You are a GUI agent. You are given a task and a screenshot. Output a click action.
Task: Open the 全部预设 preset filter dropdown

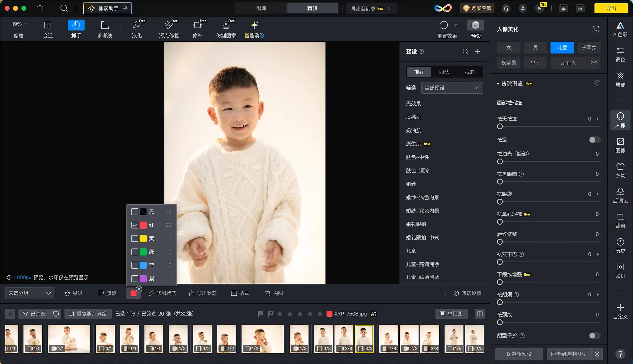point(451,88)
